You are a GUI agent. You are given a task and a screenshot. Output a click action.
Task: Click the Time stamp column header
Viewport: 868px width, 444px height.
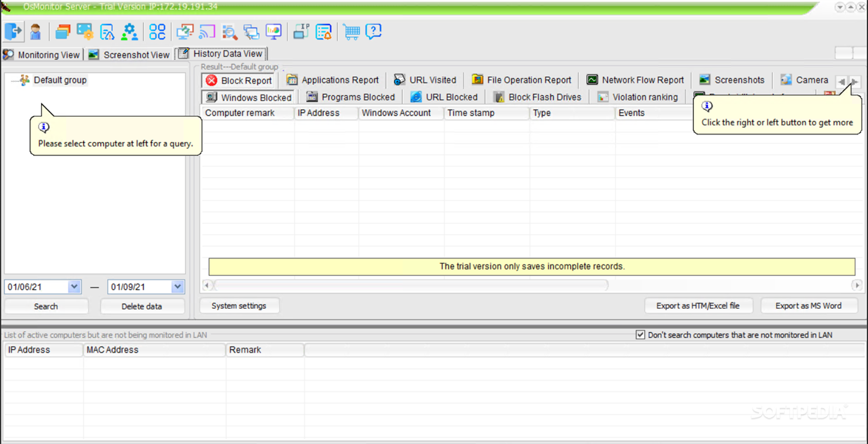click(487, 113)
